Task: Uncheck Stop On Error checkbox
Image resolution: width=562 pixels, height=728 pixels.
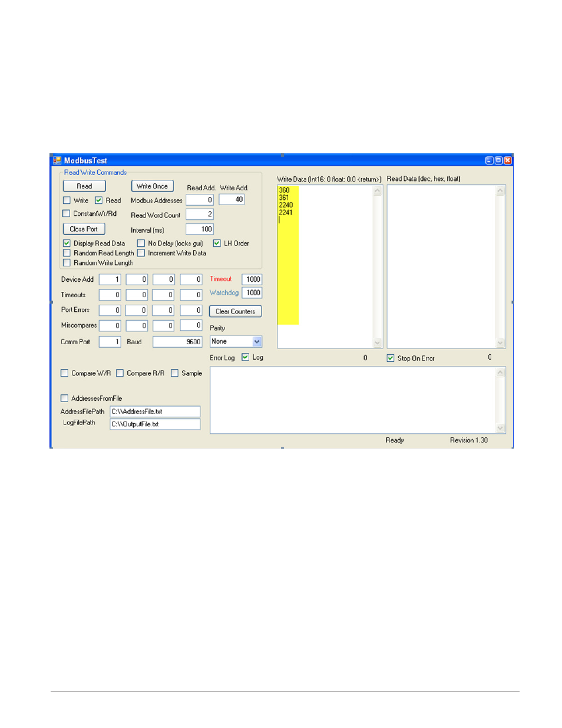Action: (391, 358)
